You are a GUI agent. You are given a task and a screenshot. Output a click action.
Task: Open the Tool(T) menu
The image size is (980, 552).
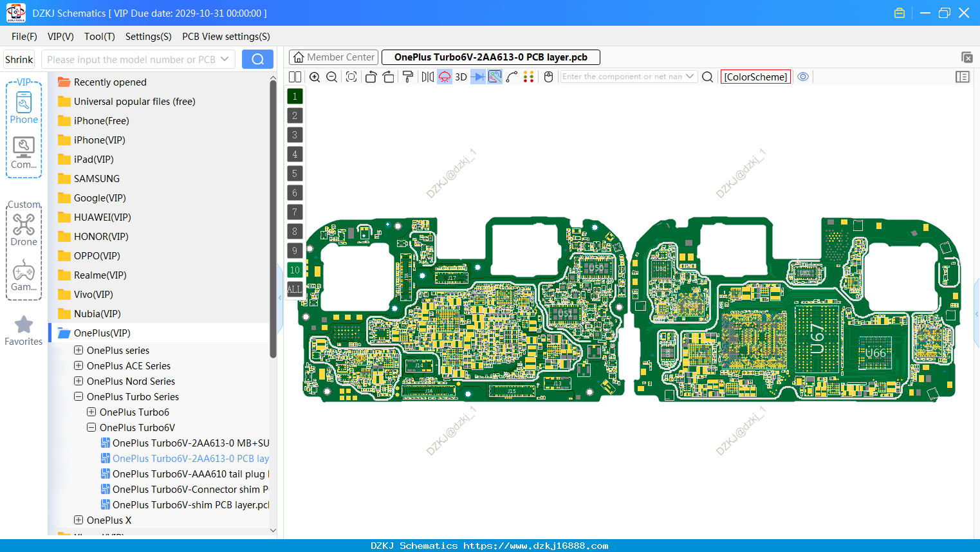pyautogui.click(x=100, y=37)
